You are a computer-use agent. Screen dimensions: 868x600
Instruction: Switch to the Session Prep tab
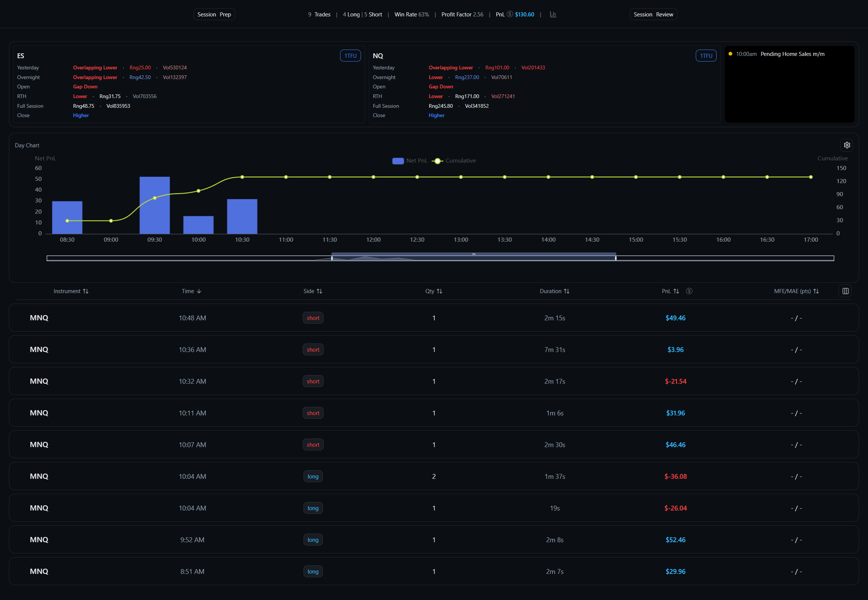(x=214, y=14)
